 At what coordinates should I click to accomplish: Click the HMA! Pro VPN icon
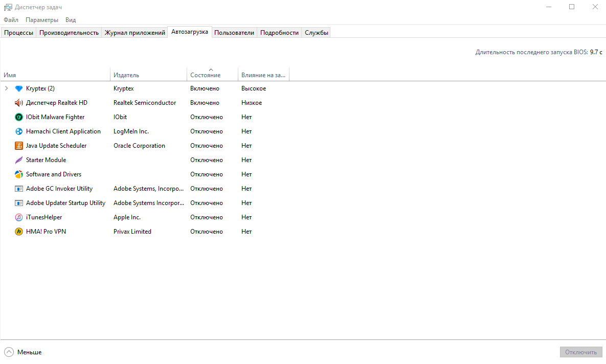[18, 232]
